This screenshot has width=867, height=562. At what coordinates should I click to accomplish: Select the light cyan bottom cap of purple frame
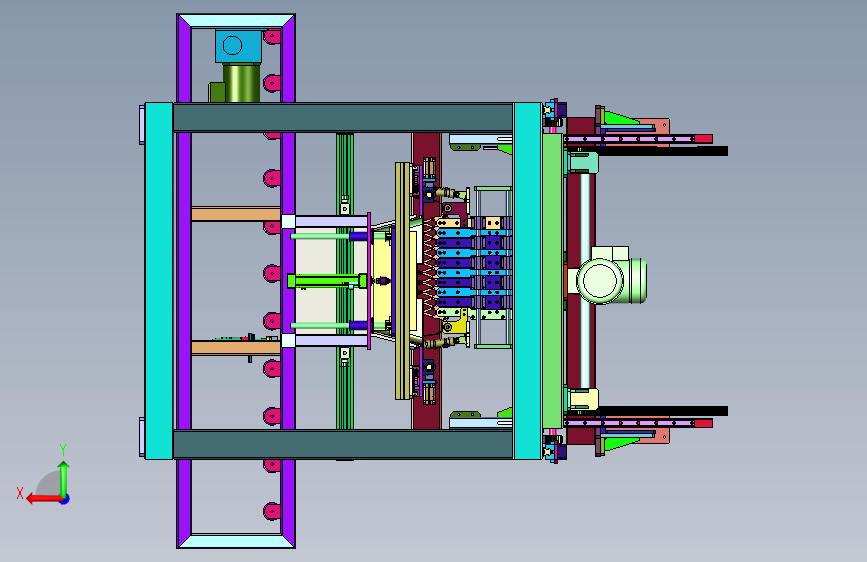236,541
